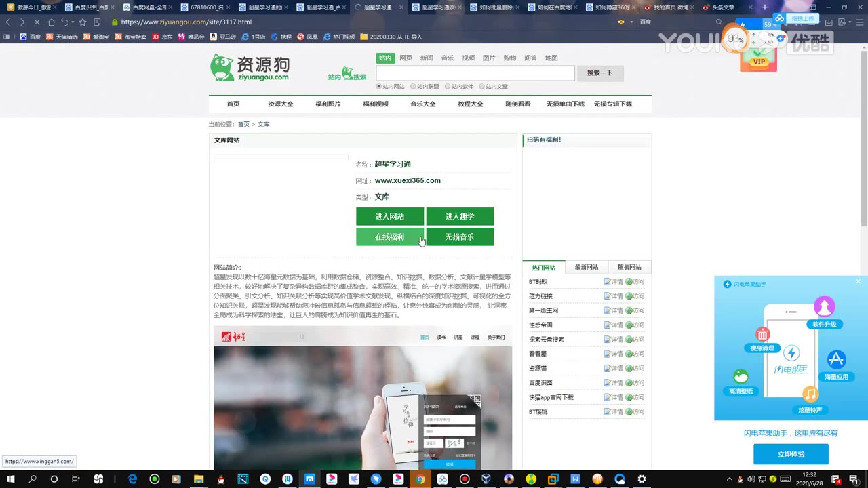Image resolution: width=868 pixels, height=488 pixels.
Task: Switch to 音乐 search tab
Action: 448,58
